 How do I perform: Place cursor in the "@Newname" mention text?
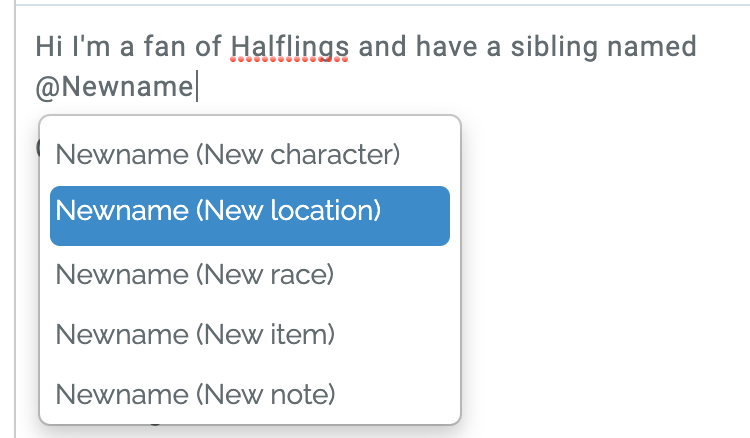click(122, 87)
